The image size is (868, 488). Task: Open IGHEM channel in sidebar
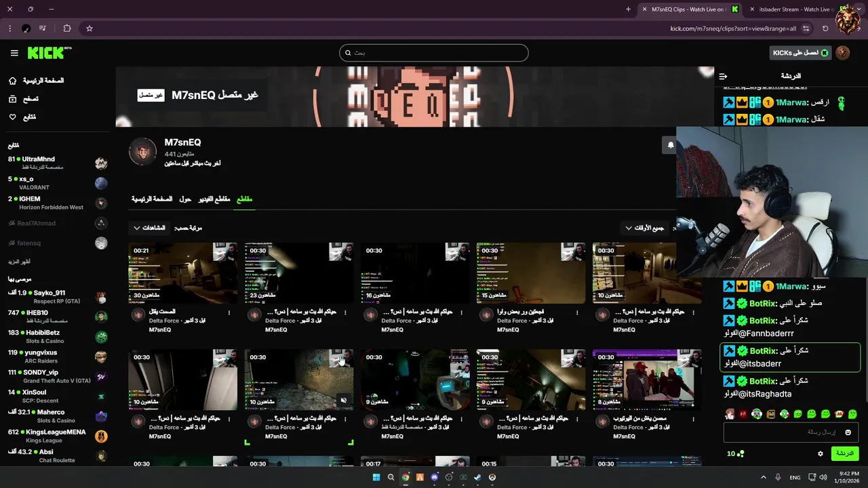[x=57, y=203]
